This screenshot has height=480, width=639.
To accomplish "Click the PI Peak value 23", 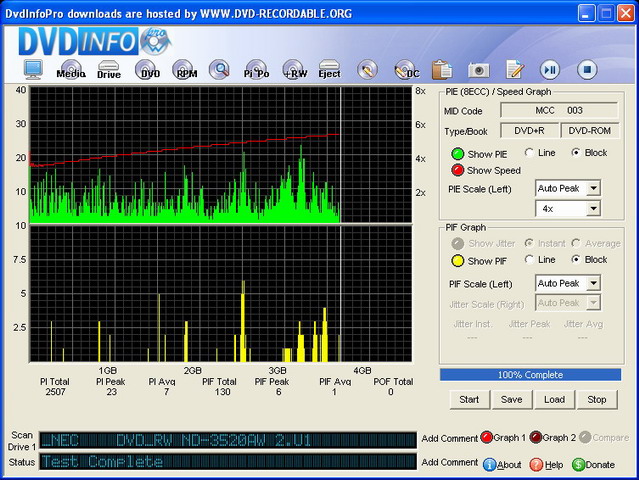I will pos(112,392).
